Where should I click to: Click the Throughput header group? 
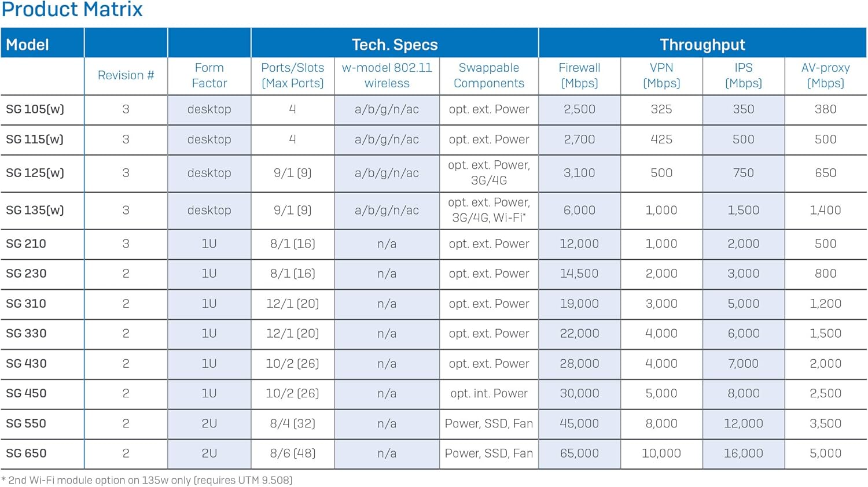click(x=702, y=45)
